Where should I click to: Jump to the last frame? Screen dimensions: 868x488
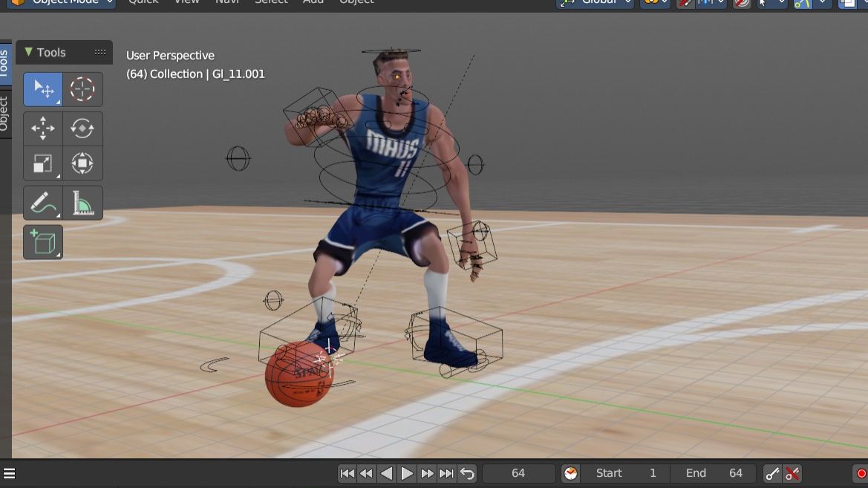446,473
